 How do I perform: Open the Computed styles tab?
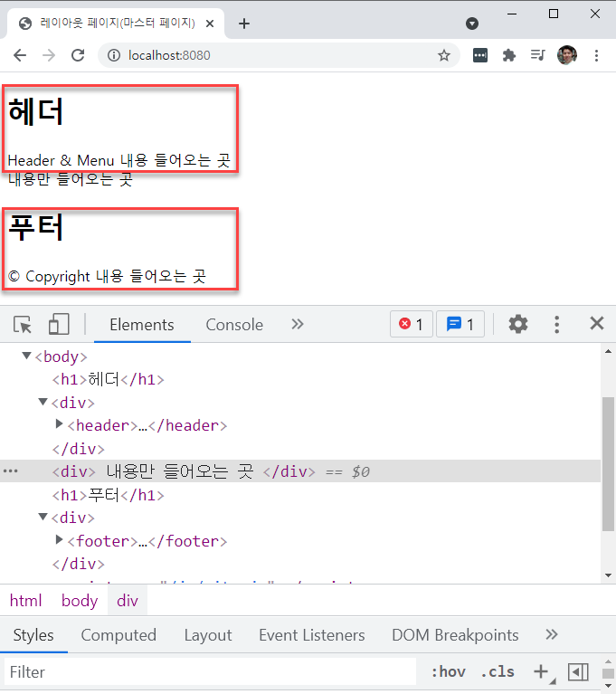pos(118,635)
